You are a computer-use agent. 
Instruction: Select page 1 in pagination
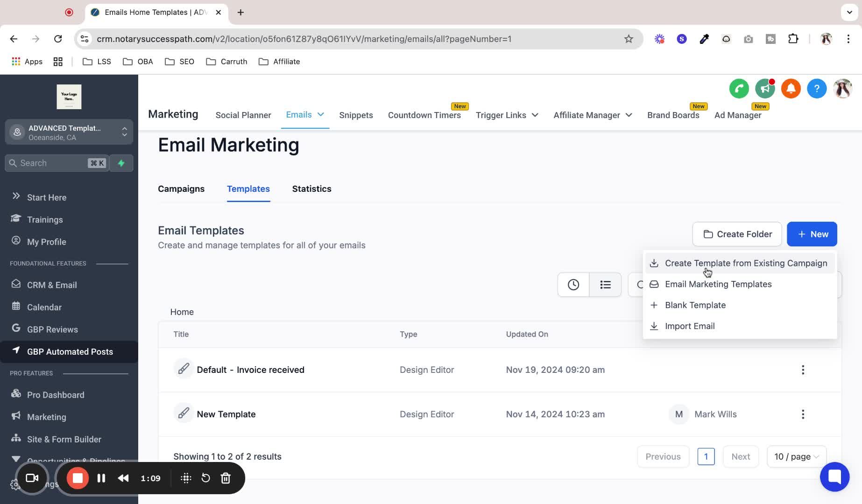pyautogui.click(x=706, y=457)
